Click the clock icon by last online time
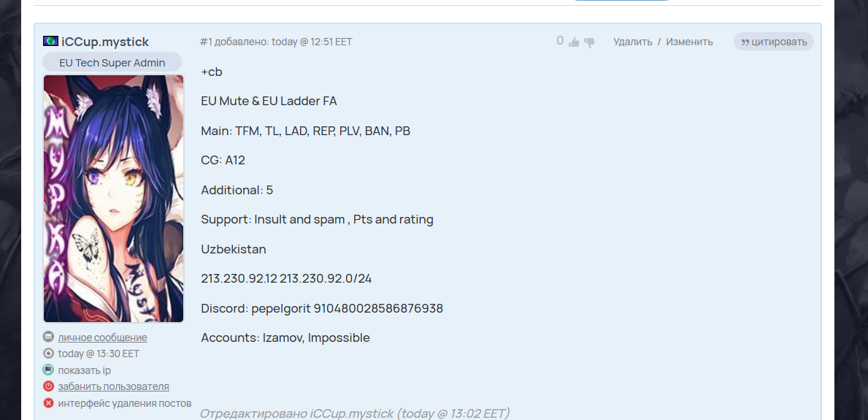The image size is (868, 420). pyautogui.click(x=48, y=353)
